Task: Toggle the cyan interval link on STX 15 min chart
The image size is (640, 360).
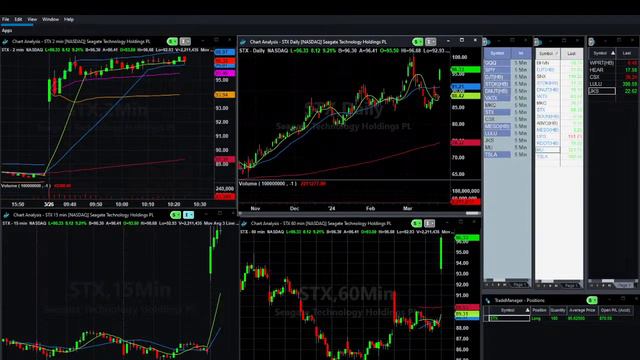Action: [x=189, y=215]
